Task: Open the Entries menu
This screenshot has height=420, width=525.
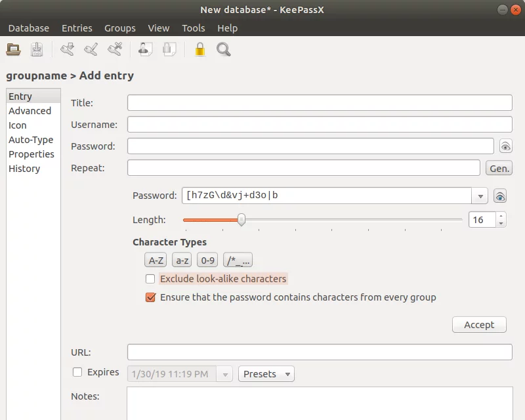Action: coord(77,28)
